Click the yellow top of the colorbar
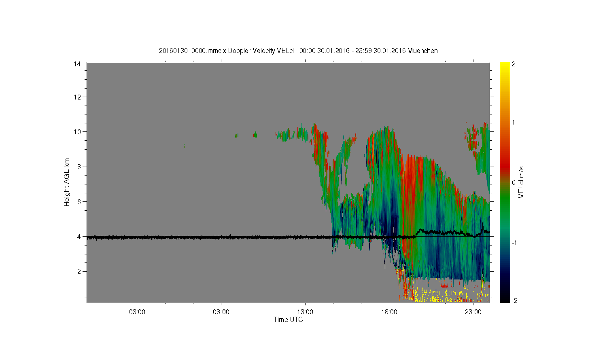 click(504, 65)
